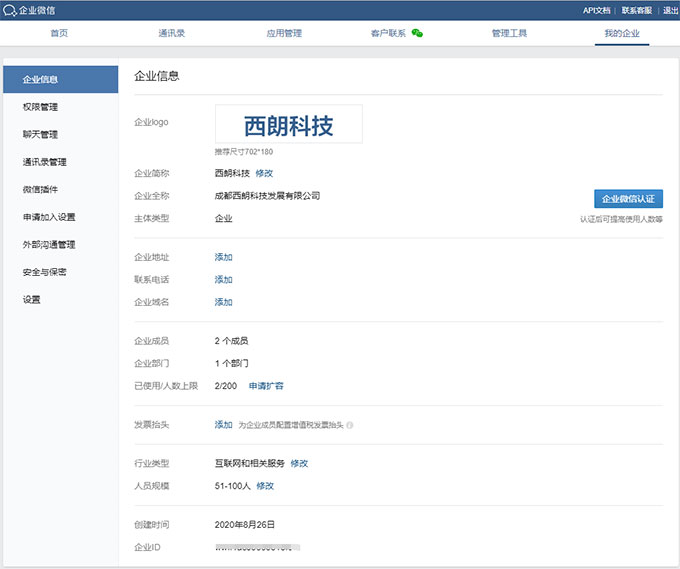Viewport: 680px width, 569px height.
Task: Click 修改 next to 行业类型
Action: (299, 463)
